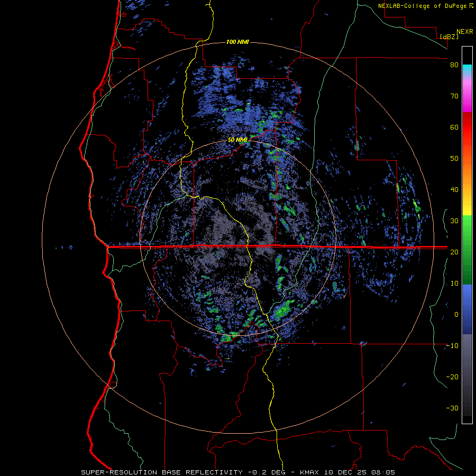The width and height of the screenshot is (476, 476).
Task: Select the "50" value on the dBZ scale
Action: coord(454,159)
